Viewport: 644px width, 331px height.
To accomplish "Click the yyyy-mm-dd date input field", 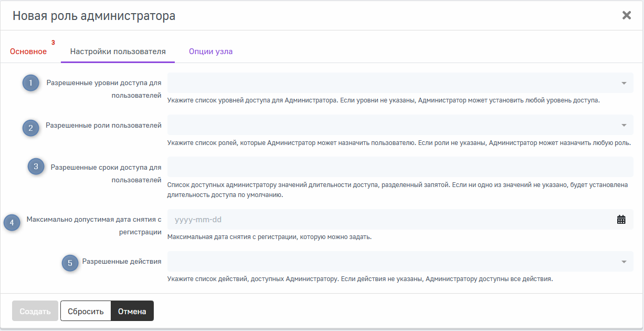I will (388, 220).
